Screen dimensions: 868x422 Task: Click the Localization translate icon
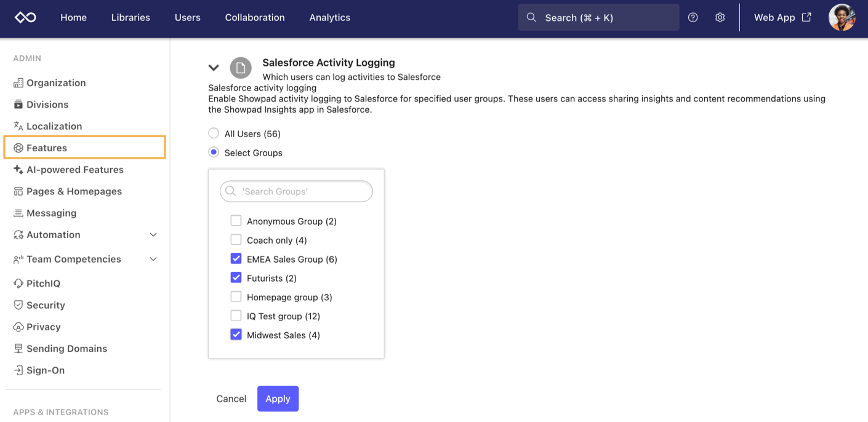(18, 126)
